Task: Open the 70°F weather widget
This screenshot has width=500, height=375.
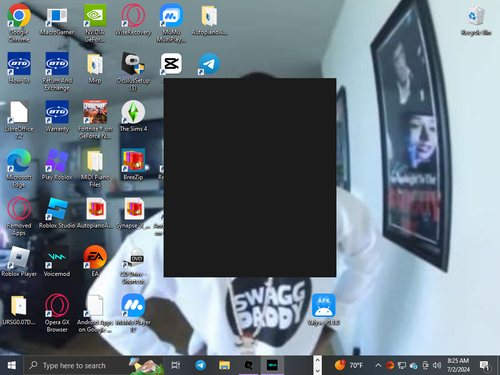Action: pyautogui.click(x=349, y=365)
